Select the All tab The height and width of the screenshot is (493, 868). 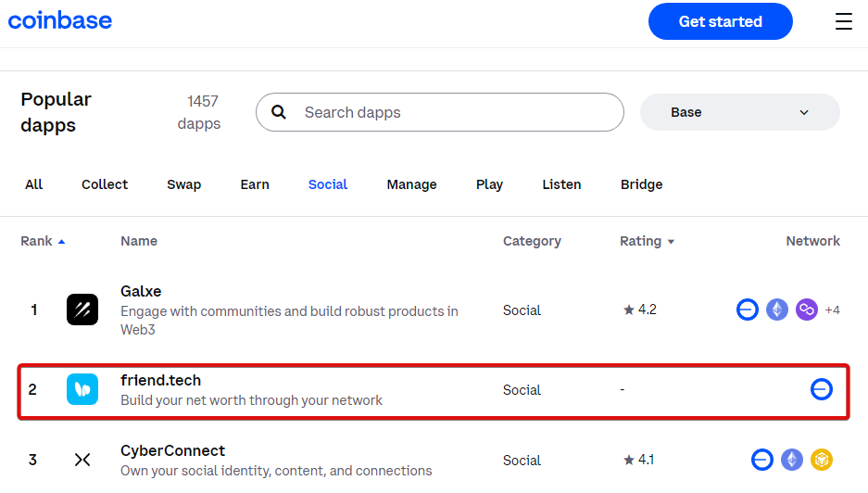pos(33,184)
